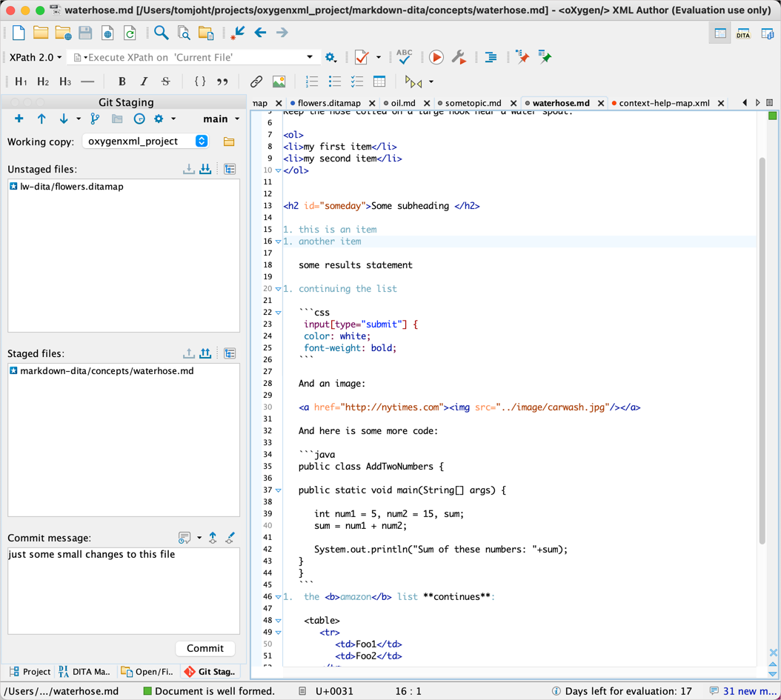The image size is (781, 700).
Task: Click the editor's vertical scrollbar thumb
Action: click(762, 350)
